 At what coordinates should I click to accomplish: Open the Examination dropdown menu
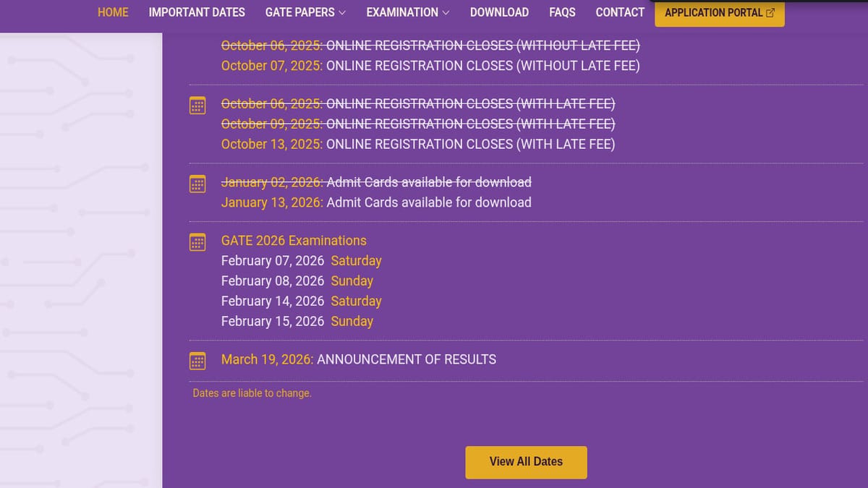click(x=407, y=12)
